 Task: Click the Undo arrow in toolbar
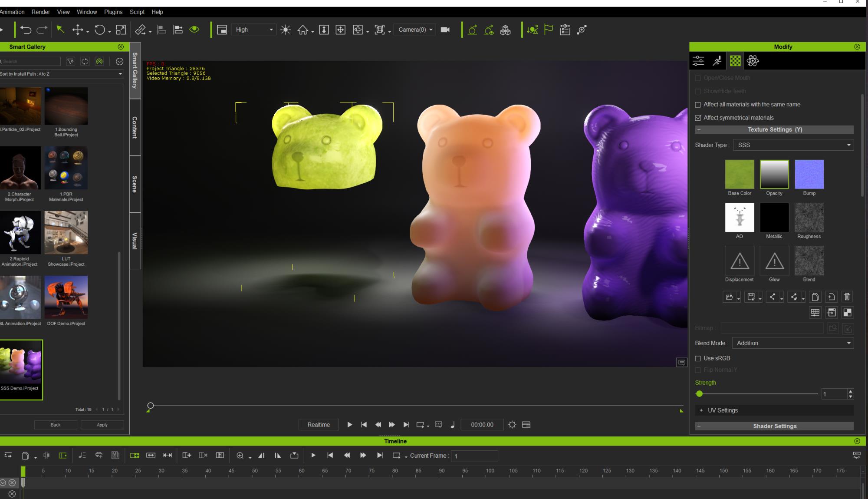click(x=26, y=30)
